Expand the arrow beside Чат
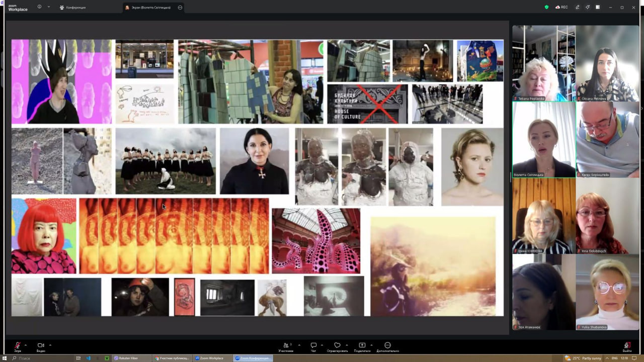644x362 pixels. (x=322, y=345)
